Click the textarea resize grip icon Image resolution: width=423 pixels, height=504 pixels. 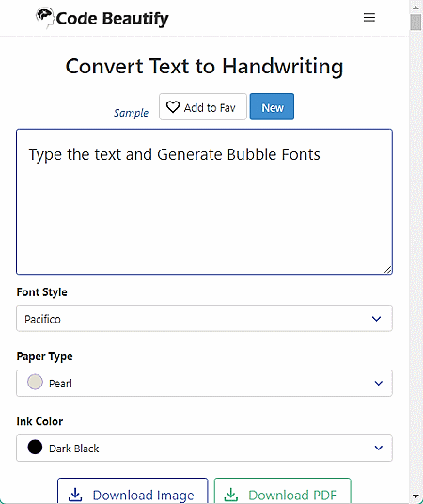click(387, 269)
